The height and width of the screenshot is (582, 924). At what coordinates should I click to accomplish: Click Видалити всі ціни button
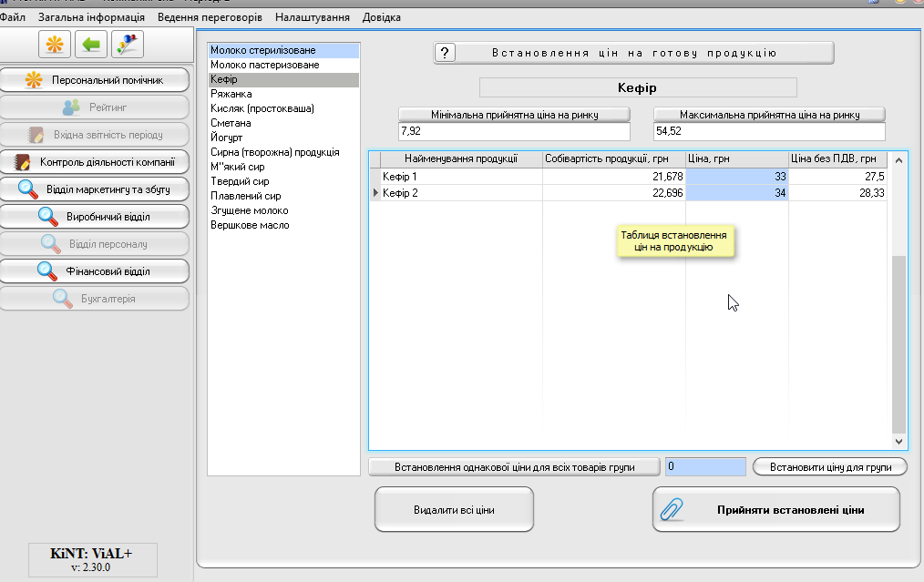pyautogui.click(x=454, y=509)
